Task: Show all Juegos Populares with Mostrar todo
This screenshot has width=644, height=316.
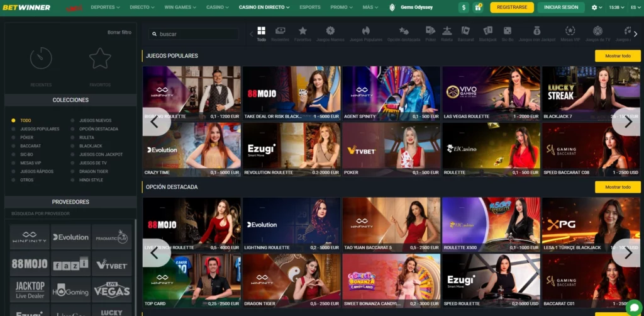Action: coord(618,56)
